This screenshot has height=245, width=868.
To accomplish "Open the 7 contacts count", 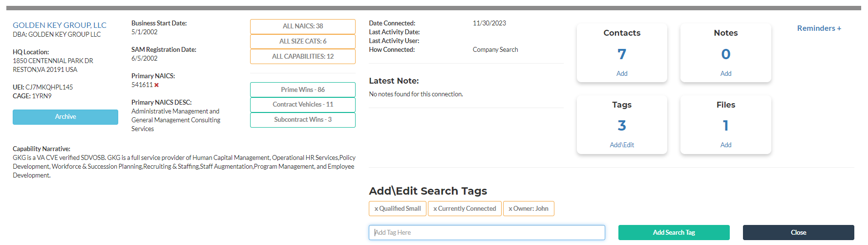I will tap(621, 54).
